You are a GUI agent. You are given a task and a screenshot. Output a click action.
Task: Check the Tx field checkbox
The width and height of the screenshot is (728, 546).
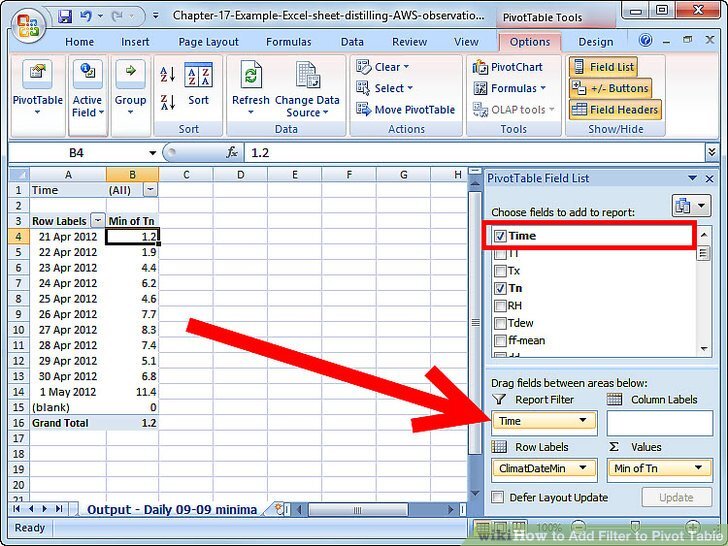point(500,271)
